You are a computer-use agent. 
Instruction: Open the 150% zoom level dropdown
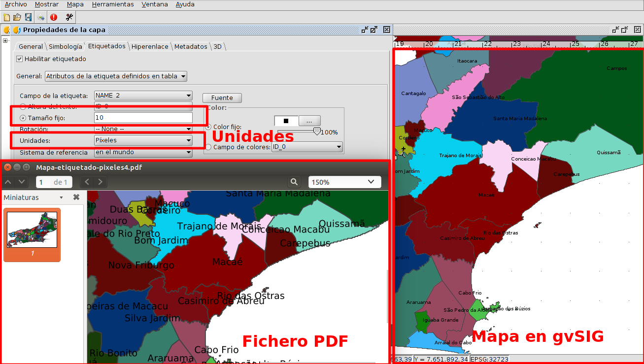(x=344, y=182)
